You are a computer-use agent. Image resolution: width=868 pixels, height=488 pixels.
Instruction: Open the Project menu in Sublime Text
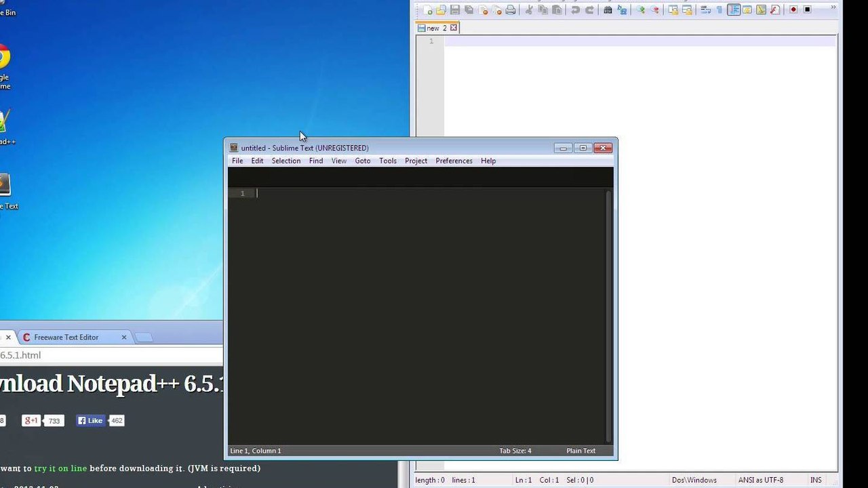416,161
